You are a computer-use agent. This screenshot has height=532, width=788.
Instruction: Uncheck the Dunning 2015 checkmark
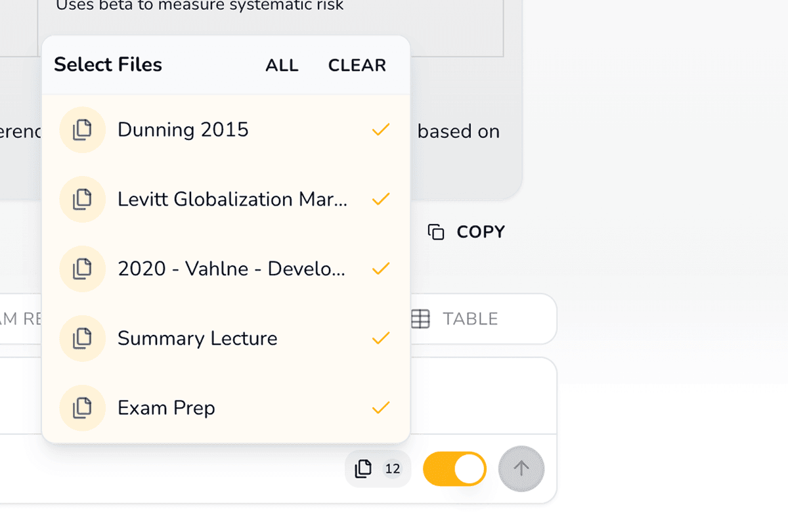381,130
